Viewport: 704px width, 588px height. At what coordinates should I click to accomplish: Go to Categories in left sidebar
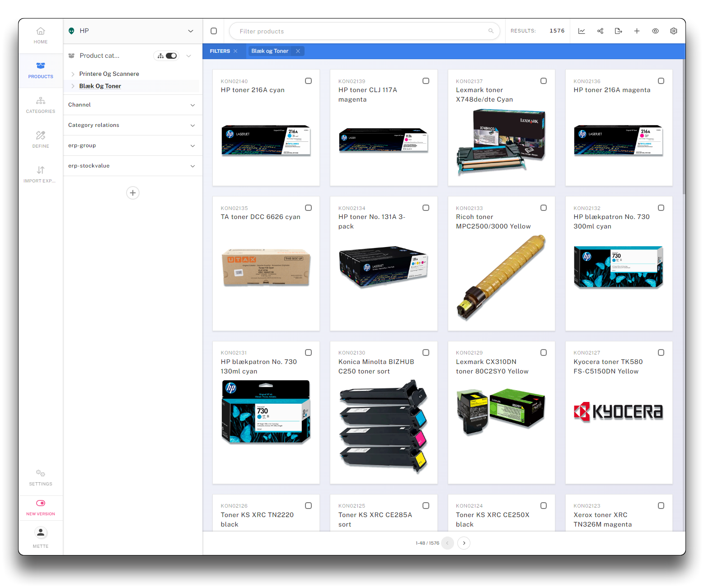point(41,105)
